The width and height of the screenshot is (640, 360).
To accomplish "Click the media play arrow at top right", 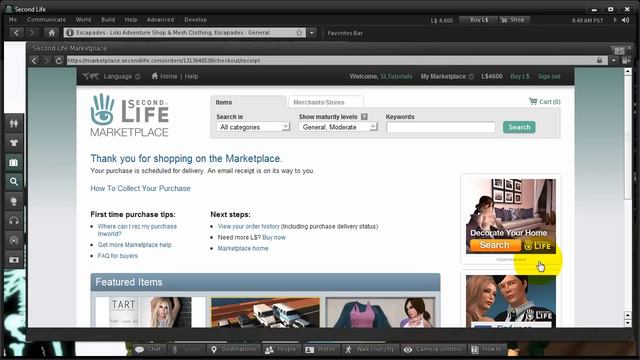I will point(615,20).
